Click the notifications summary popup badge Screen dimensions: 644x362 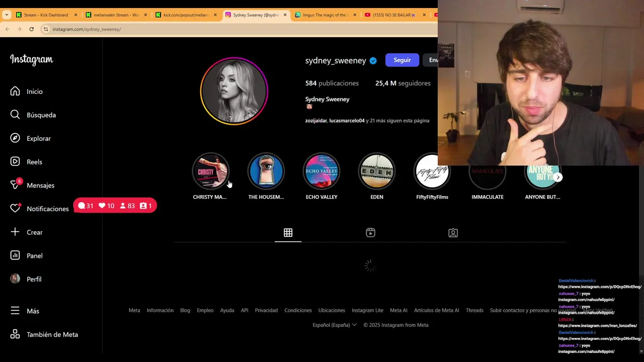pos(115,206)
